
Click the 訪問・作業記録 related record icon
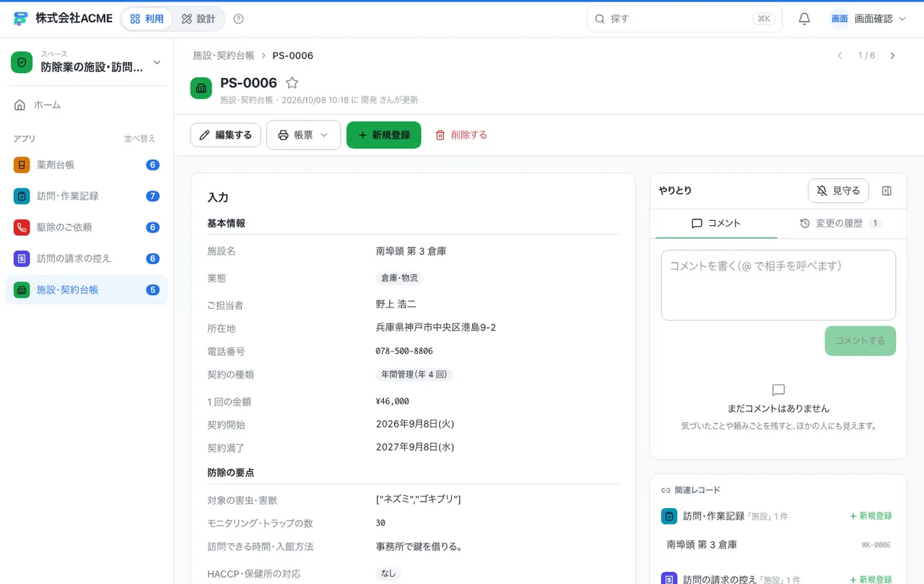668,516
